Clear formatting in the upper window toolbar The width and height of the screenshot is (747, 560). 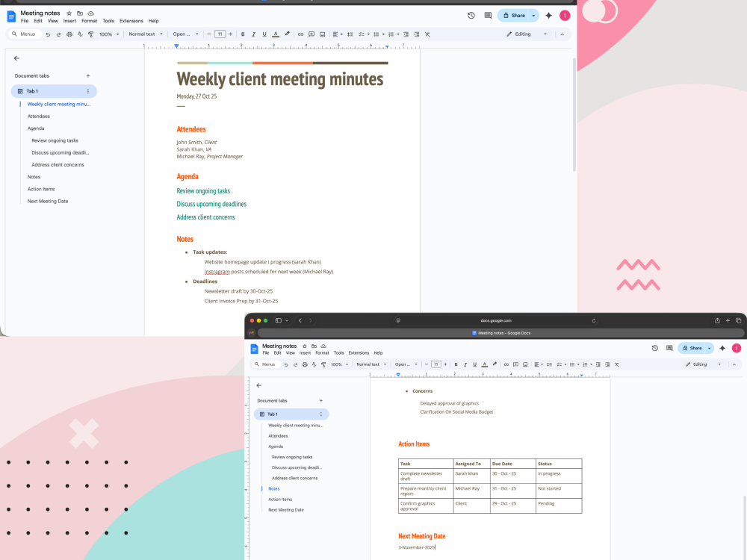[x=427, y=34]
